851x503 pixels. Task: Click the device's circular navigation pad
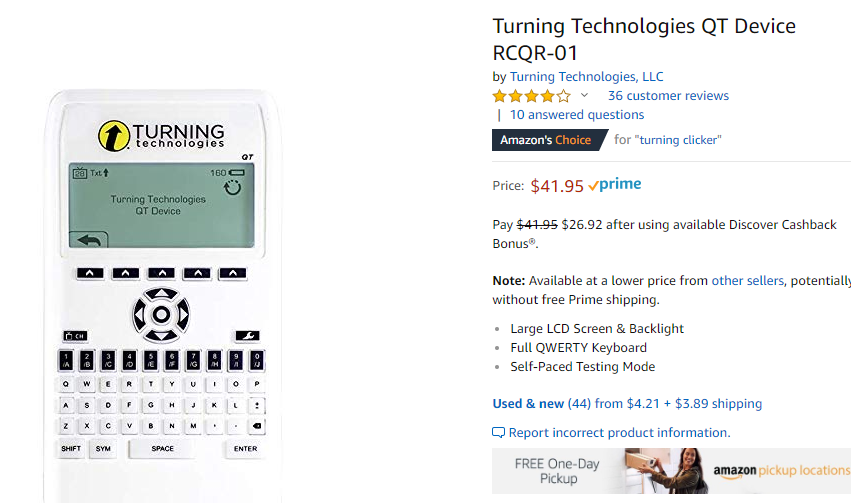pos(160,315)
